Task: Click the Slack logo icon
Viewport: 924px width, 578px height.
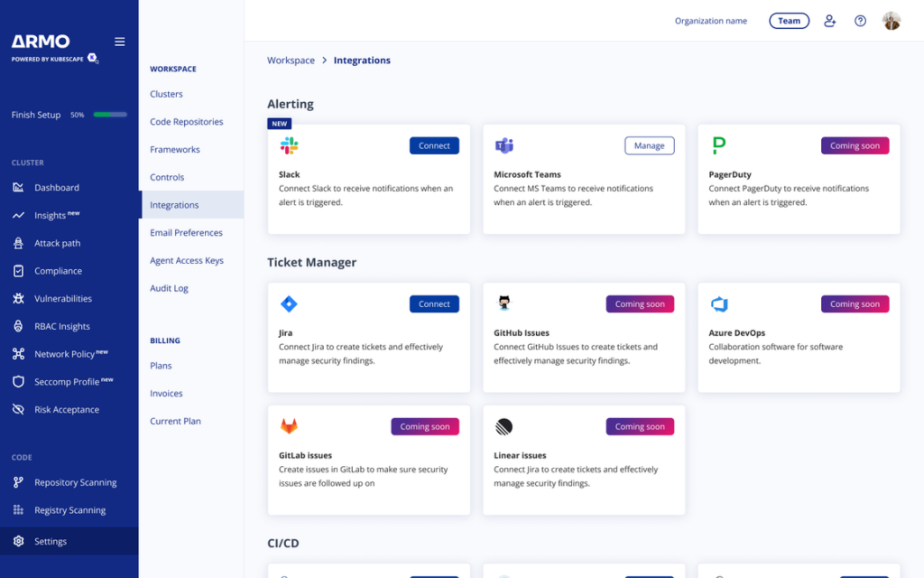Action: click(289, 145)
